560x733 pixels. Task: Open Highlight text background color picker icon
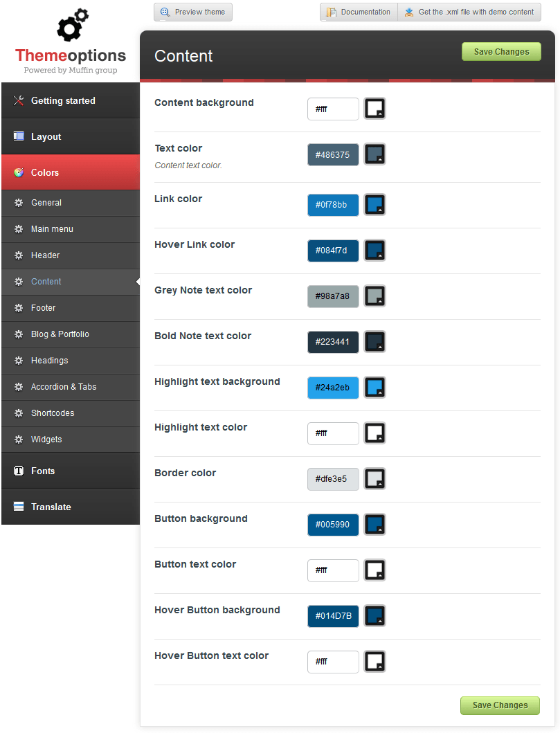tap(375, 388)
